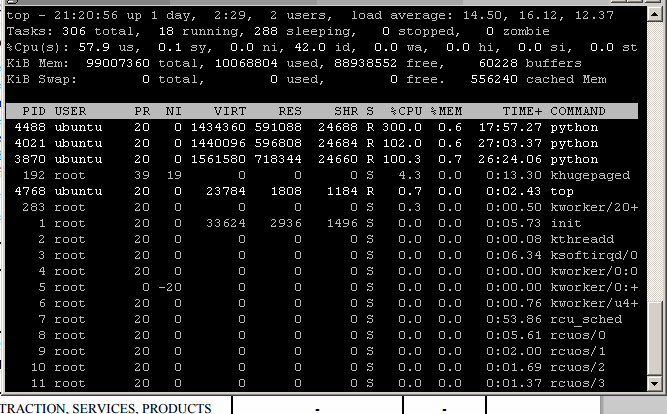Click the 300.0 CPU value

tap(402, 127)
